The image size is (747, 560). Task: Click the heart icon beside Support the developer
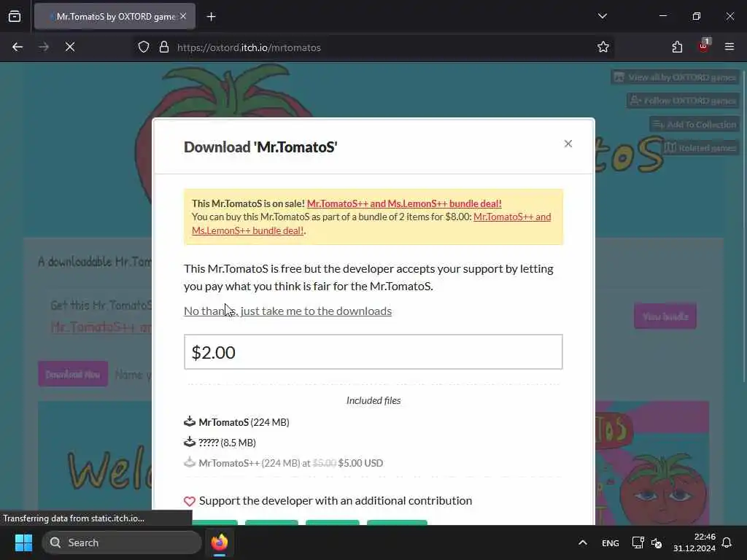pyautogui.click(x=190, y=501)
